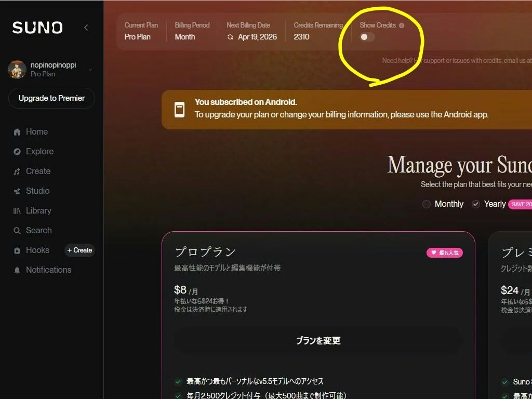Image resolution: width=532 pixels, height=399 pixels.
Task: Click the info icon next to Show Credits
Action: pyautogui.click(x=402, y=25)
